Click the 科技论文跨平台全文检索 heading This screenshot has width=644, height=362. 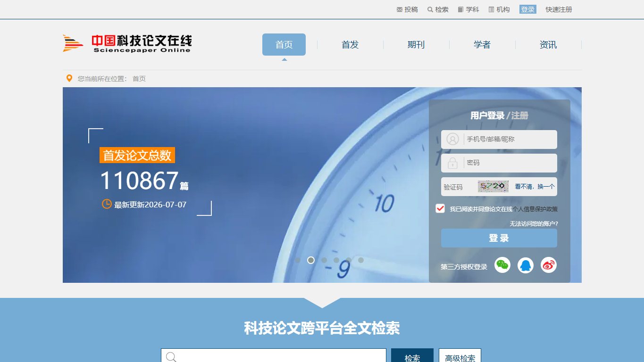(x=322, y=328)
